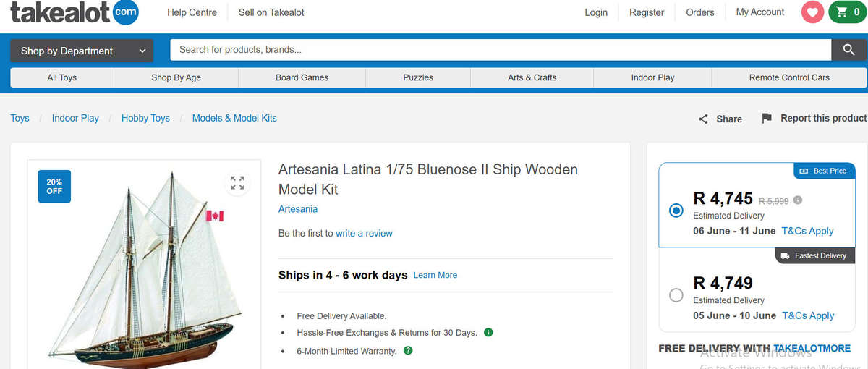Open Hassle-Free Exchanges info icon
Screen dimensions: 868x369
[x=488, y=333]
